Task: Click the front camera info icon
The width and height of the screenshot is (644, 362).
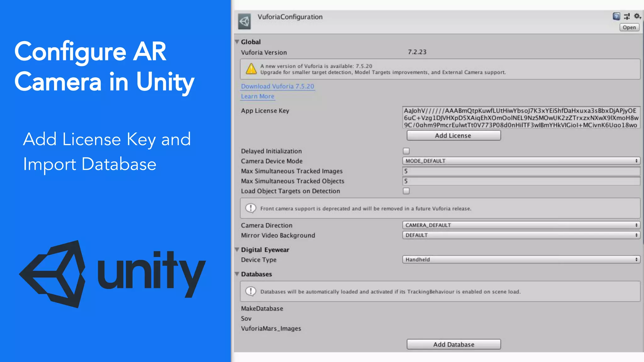Action: coord(251,208)
